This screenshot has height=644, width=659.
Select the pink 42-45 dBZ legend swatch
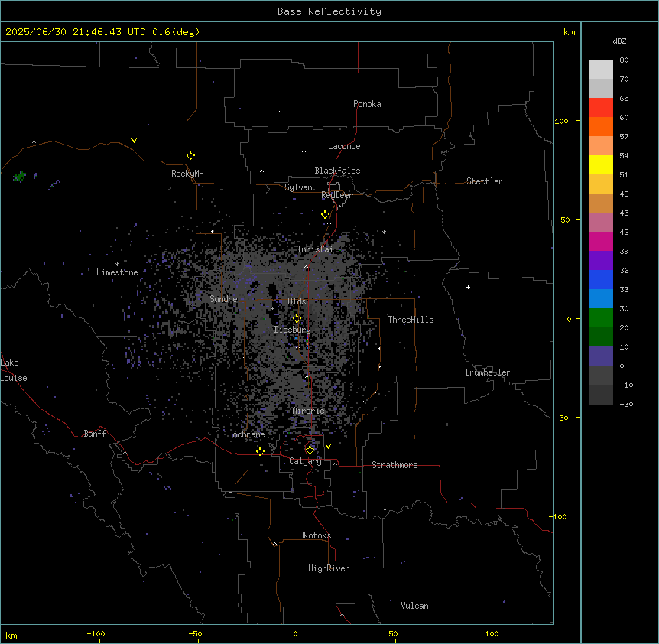point(601,223)
